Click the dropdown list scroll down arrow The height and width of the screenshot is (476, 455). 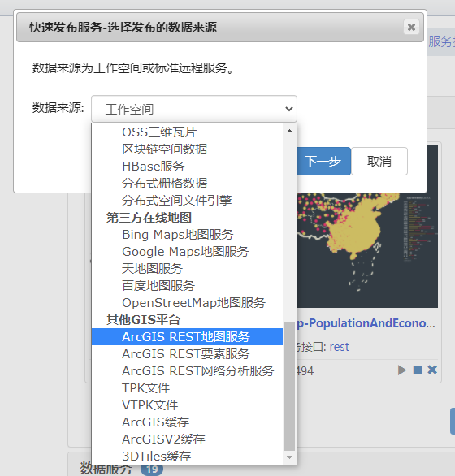tap(289, 457)
